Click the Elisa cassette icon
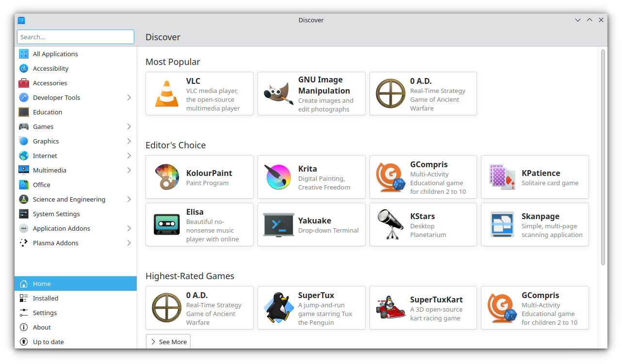622x364 pixels. (x=166, y=224)
